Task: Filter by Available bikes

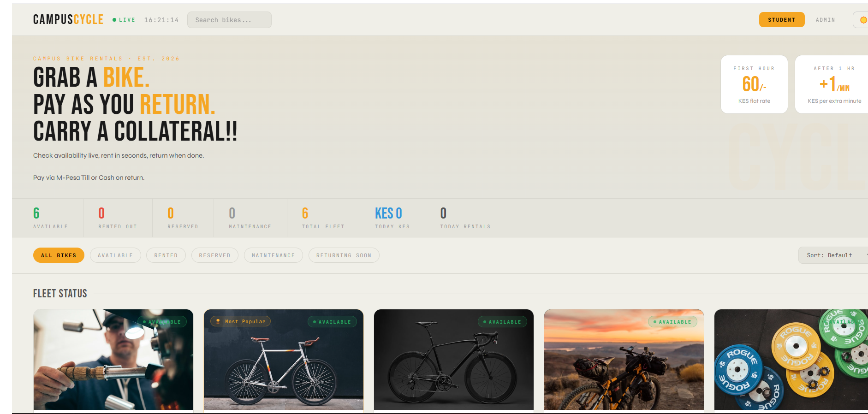Action: pyautogui.click(x=115, y=255)
